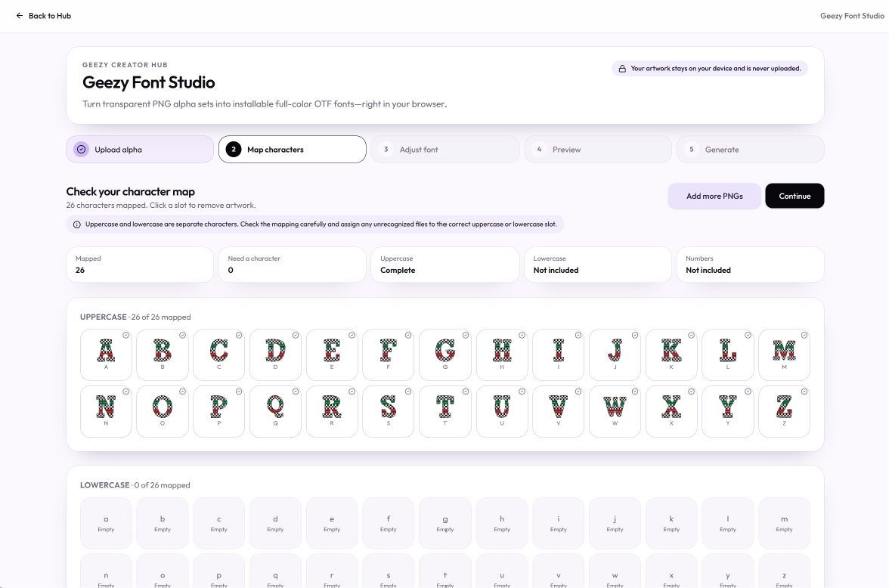Click check icon on letter Q slot
Viewport: 889px width, 588px height.
click(x=296, y=391)
